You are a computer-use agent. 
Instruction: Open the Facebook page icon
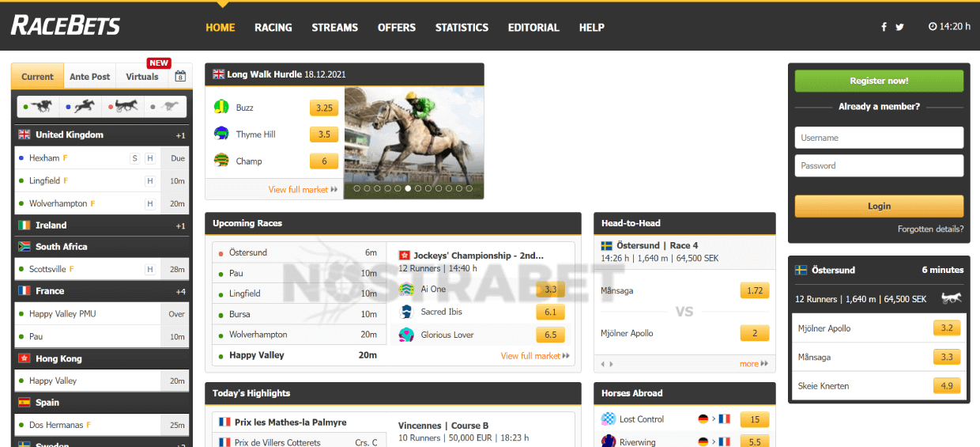(884, 27)
